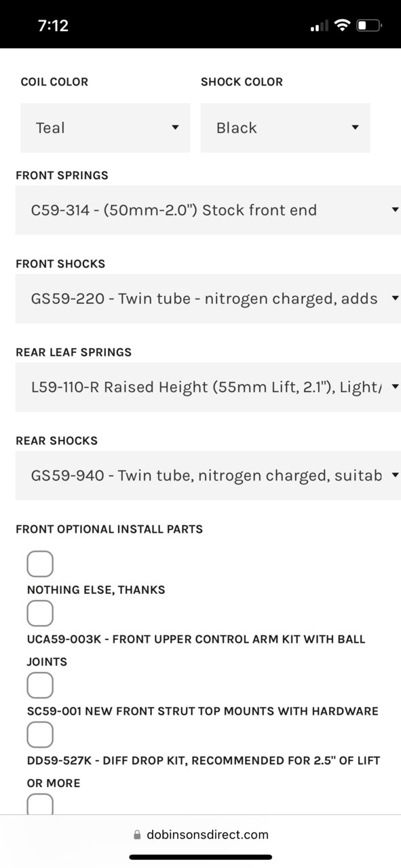Click the Coil Color dropdown arrow
401x868 pixels.
(x=175, y=128)
